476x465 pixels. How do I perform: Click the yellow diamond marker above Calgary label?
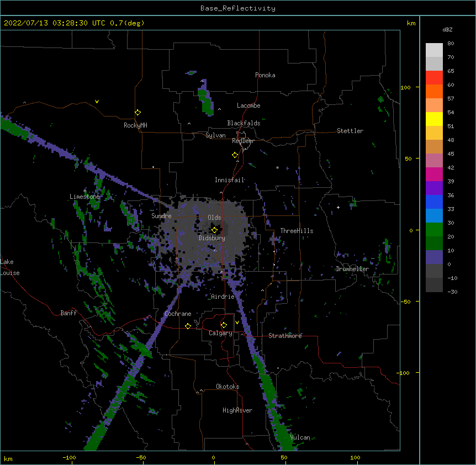tap(224, 325)
